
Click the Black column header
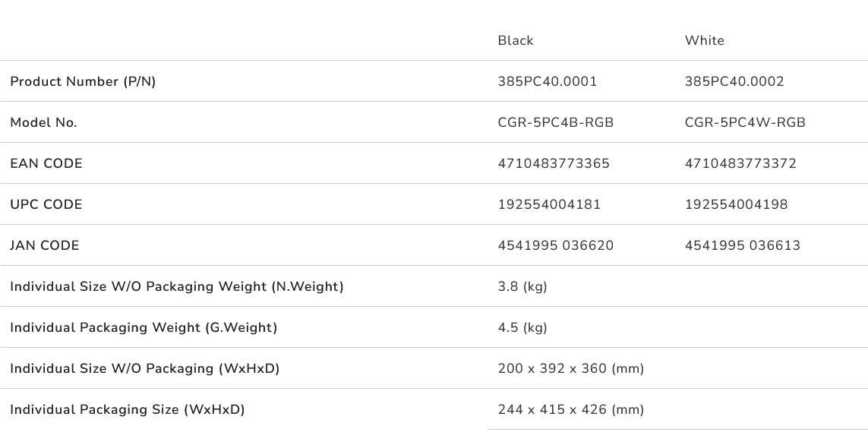[x=516, y=41]
